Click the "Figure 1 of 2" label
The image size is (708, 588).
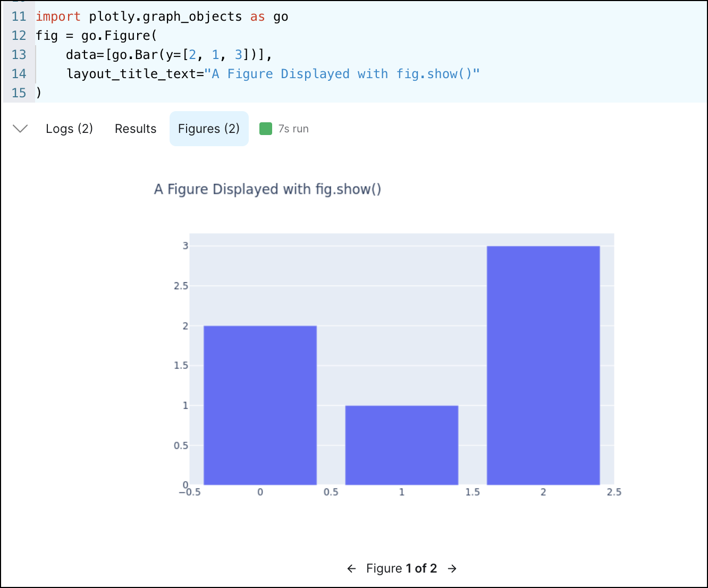pyautogui.click(x=401, y=568)
